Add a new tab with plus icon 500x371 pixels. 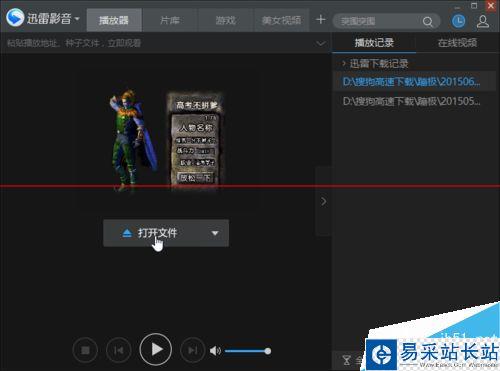click(x=321, y=19)
